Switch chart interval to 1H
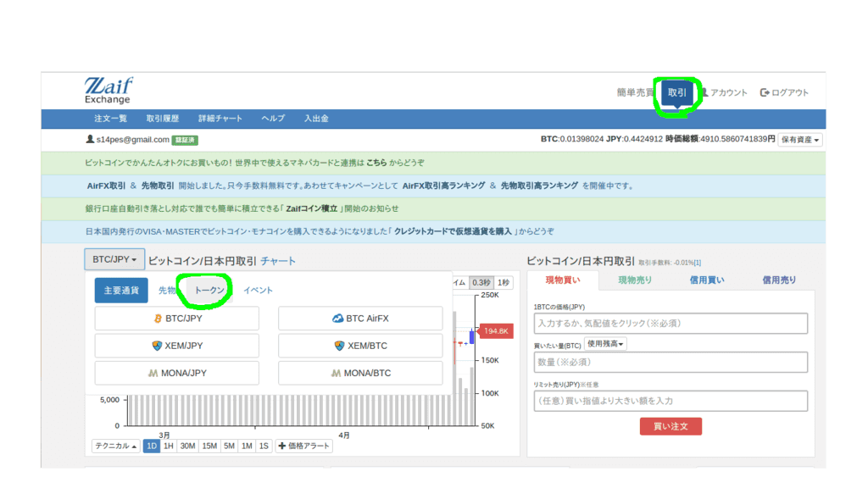This screenshot has width=868, height=488. point(169,446)
